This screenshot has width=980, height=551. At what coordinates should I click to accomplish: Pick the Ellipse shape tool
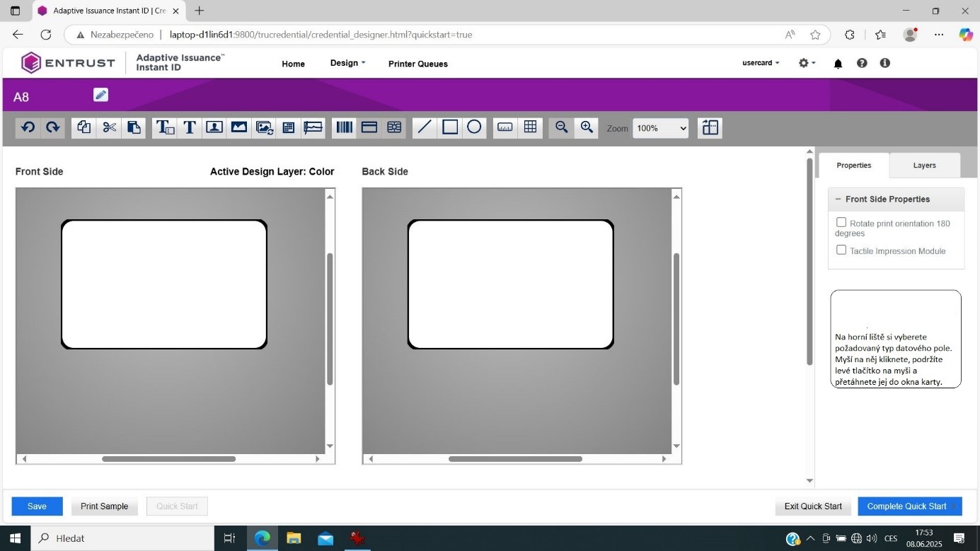[x=474, y=127]
